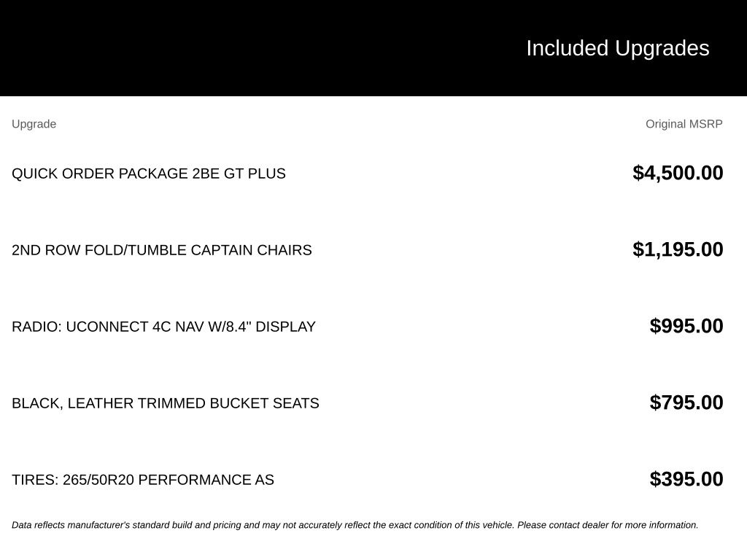The height and width of the screenshot is (560, 747).
Task: Select RADIO: UCONNECT 4C NAV upgrade
Action: point(163,327)
